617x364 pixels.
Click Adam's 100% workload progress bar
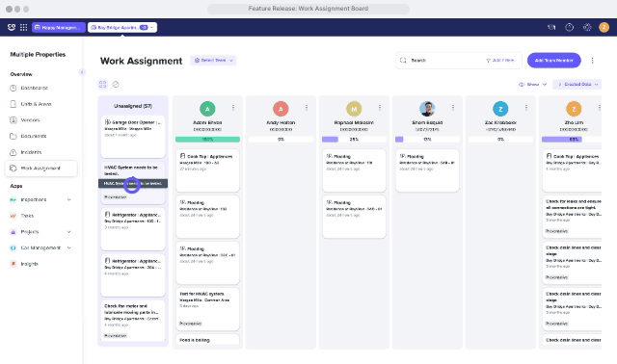pyautogui.click(x=207, y=140)
